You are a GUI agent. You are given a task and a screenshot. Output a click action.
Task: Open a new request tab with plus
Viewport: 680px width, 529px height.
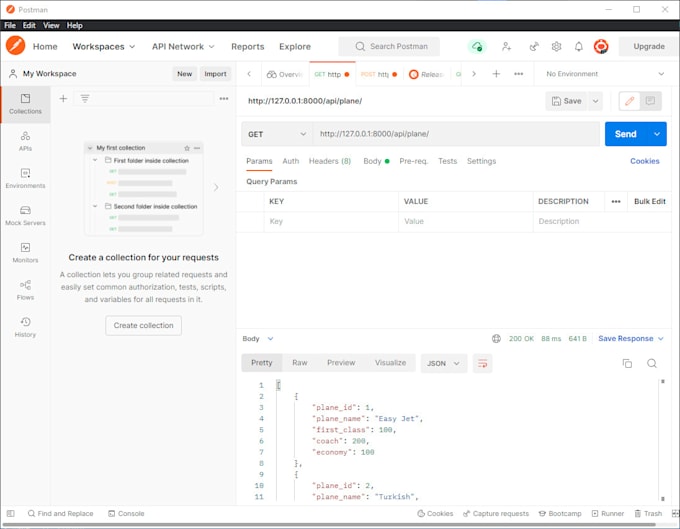[x=496, y=74]
